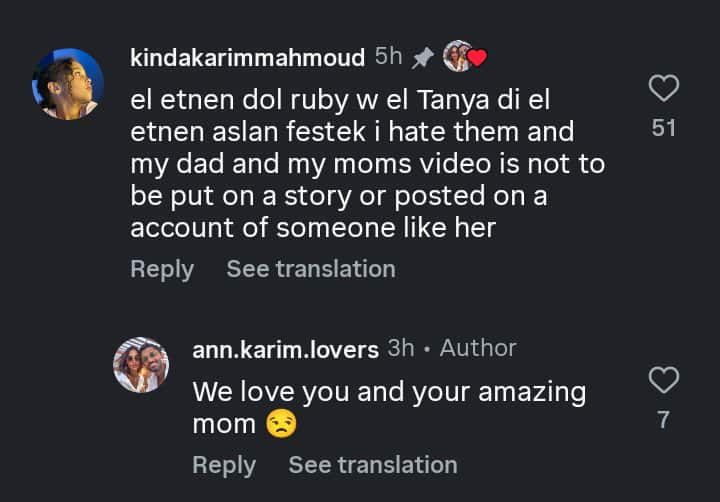View the 7 likes count on reply
This screenshot has height=502, width=720.
(x=664, y=421)
